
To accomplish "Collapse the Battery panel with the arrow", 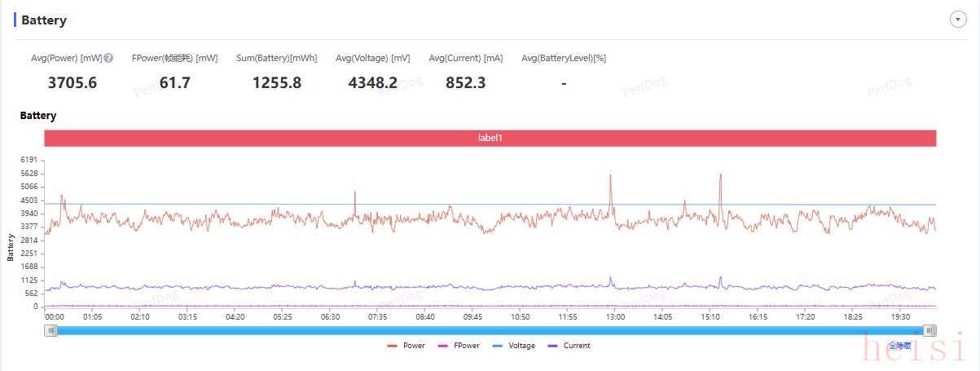I will point(958,20).
